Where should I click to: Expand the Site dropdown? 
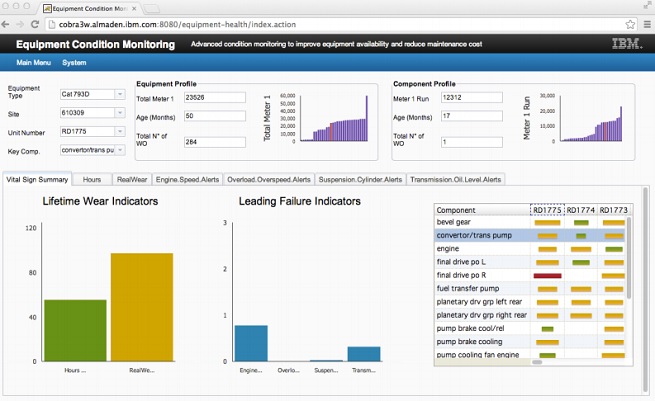[x=120, y=113]
